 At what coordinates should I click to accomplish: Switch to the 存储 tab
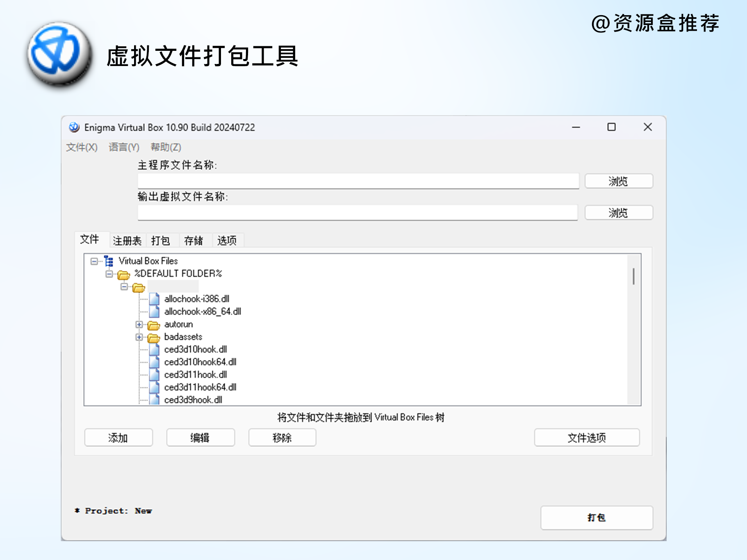(x=194, y=241)
